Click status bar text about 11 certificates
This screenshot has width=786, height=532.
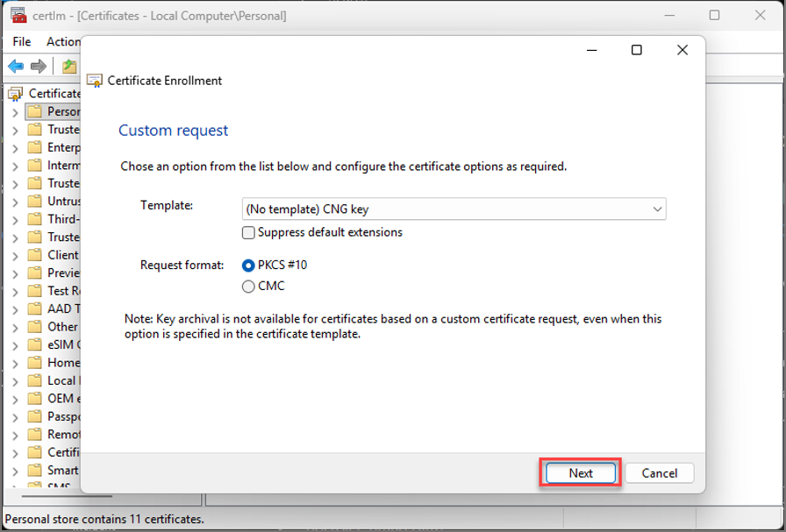(104, 520)
